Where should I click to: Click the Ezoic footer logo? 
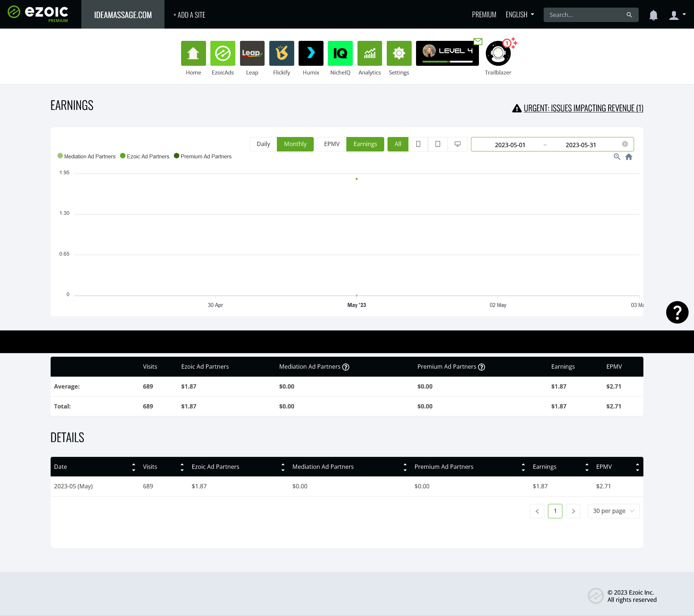596,596
